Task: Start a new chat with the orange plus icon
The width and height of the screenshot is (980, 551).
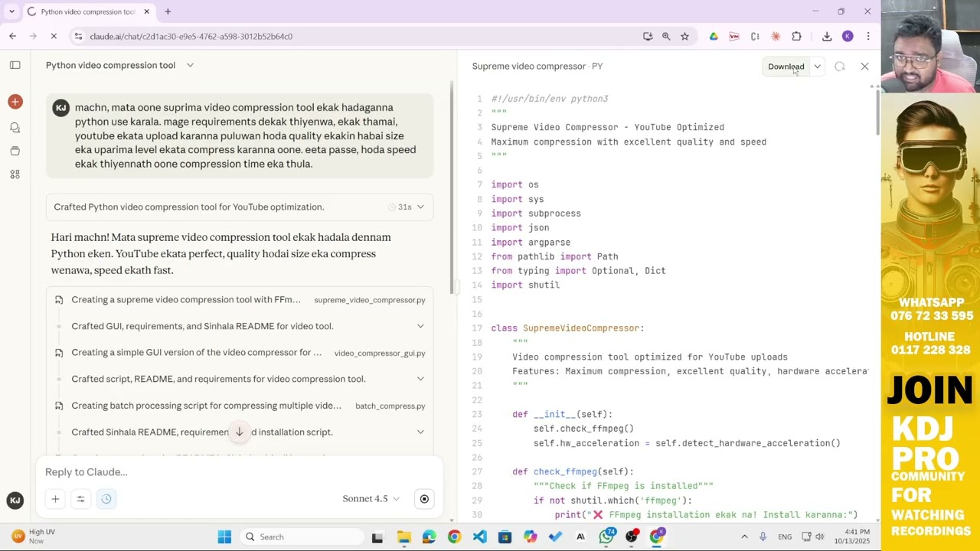Action: (15, 102)
